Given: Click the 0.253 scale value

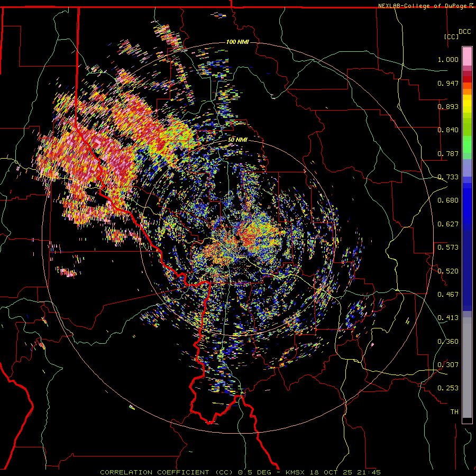Looking at the screenshot, I should 448,388.
